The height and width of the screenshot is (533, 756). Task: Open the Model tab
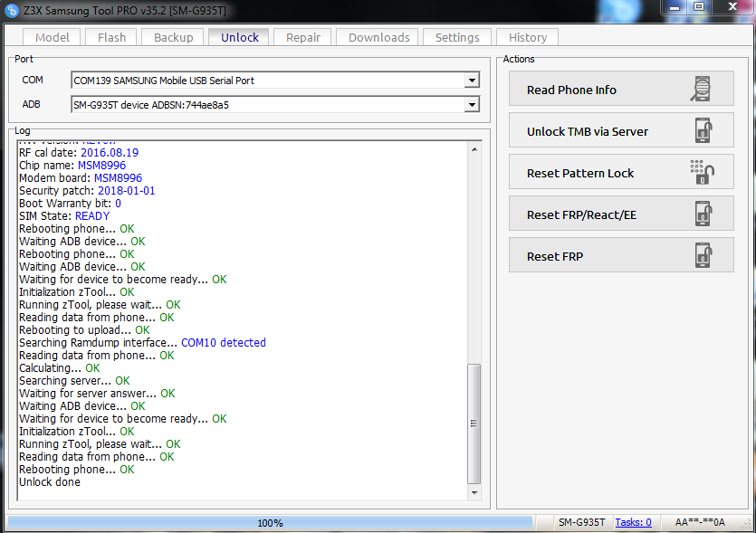click(53, 37)
